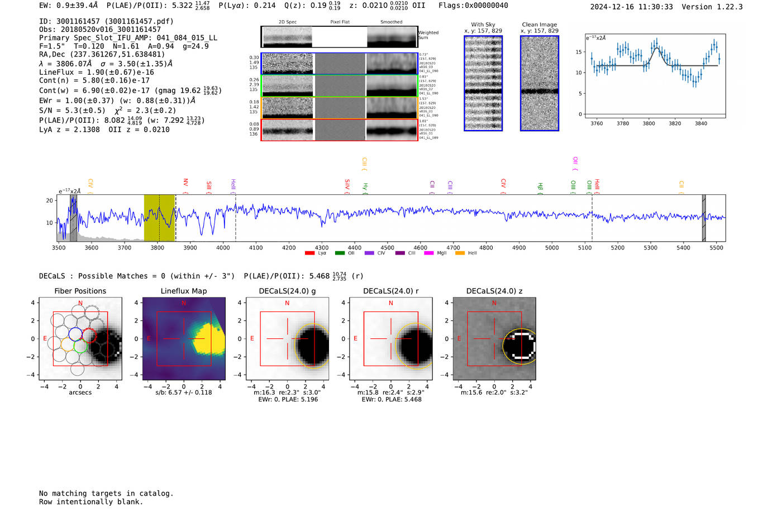
Task: Click the Smoothed column header
Action: click(391, 22)
